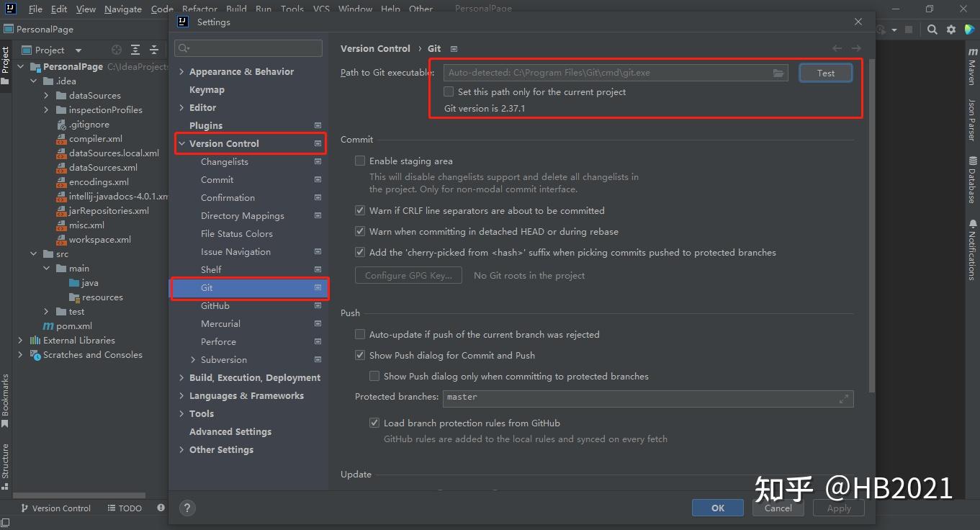Expand the Subversion settings node
This screenshot has height=530, width=980.
(x=193, y=359)
